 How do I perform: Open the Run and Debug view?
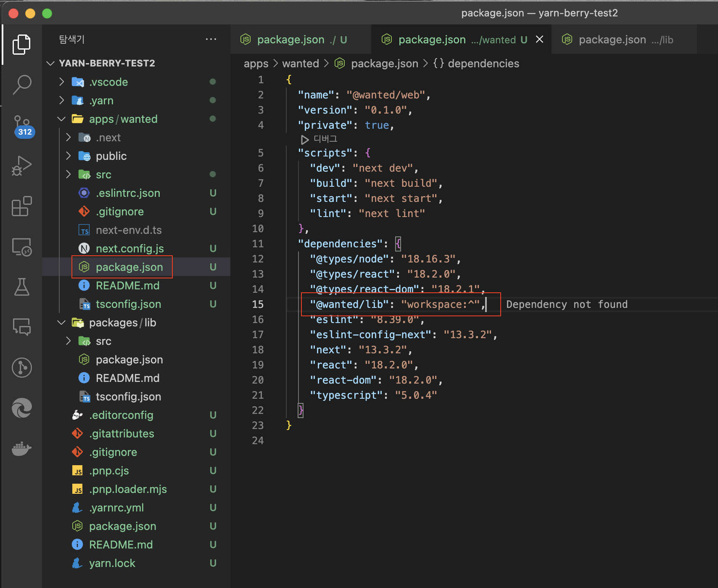[x=21, y=166]
